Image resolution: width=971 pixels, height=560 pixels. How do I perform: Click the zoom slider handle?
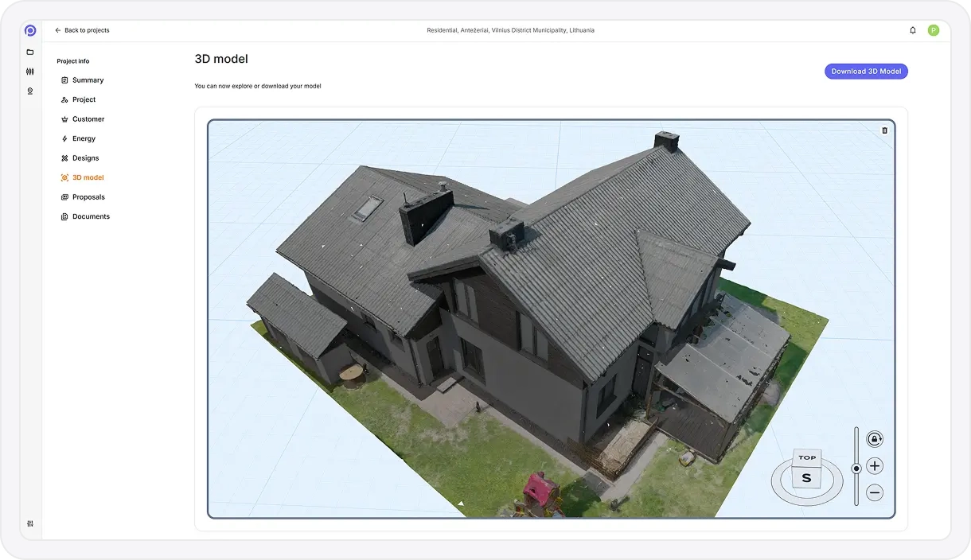coord(856,469)
